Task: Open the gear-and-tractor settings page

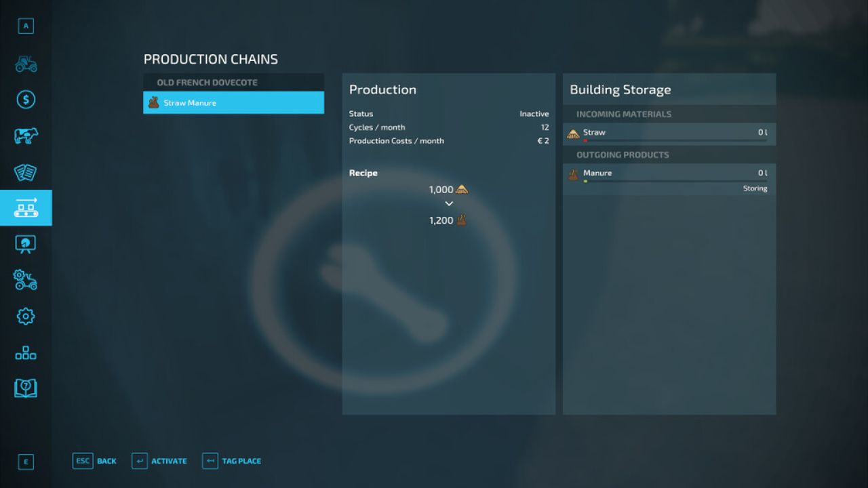Action: point(26,280)
